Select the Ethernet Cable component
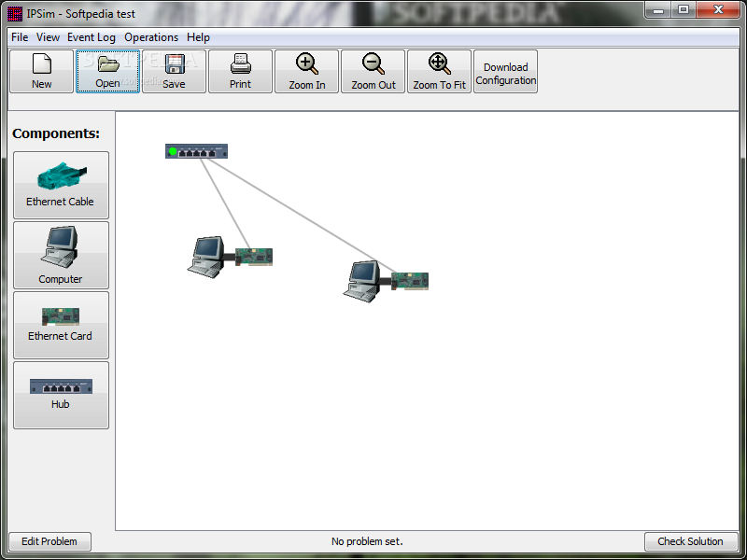The height and width of the screenshot is (560, 747). [61, 185]
